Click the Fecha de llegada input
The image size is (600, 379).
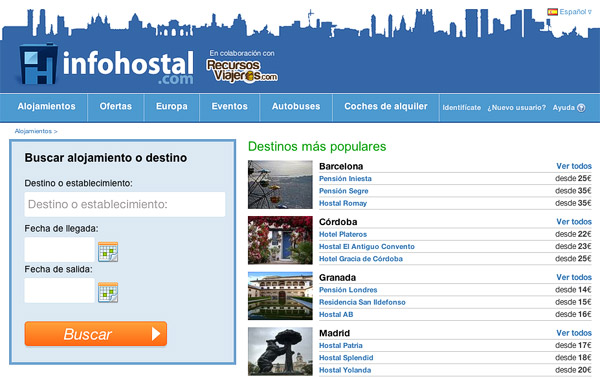pyautogui.click(x=59, y=250)
